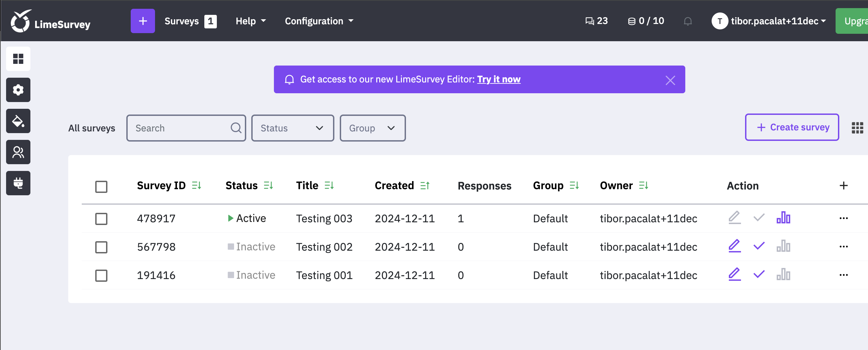Tick the checkbox for survey 478917

pos(101,219)
